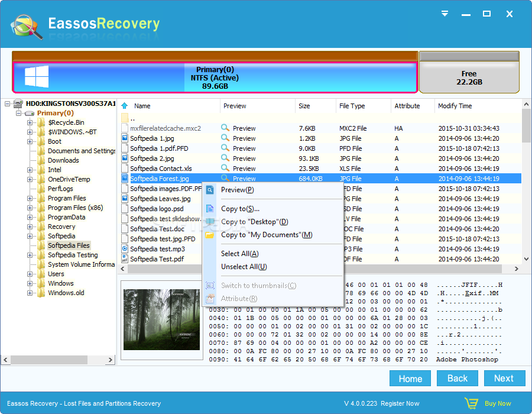The image size is (532, 414).
Task: Click the hard disk icon HD0:KINGSTONSV300S37A1
Action: point(18,103)
